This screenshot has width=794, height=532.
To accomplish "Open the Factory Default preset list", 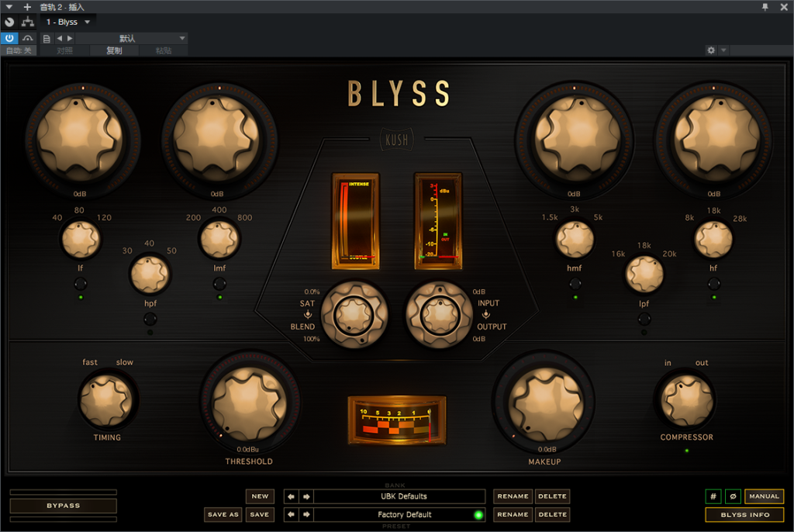I will pyautogui.click(x=399, y=515).
